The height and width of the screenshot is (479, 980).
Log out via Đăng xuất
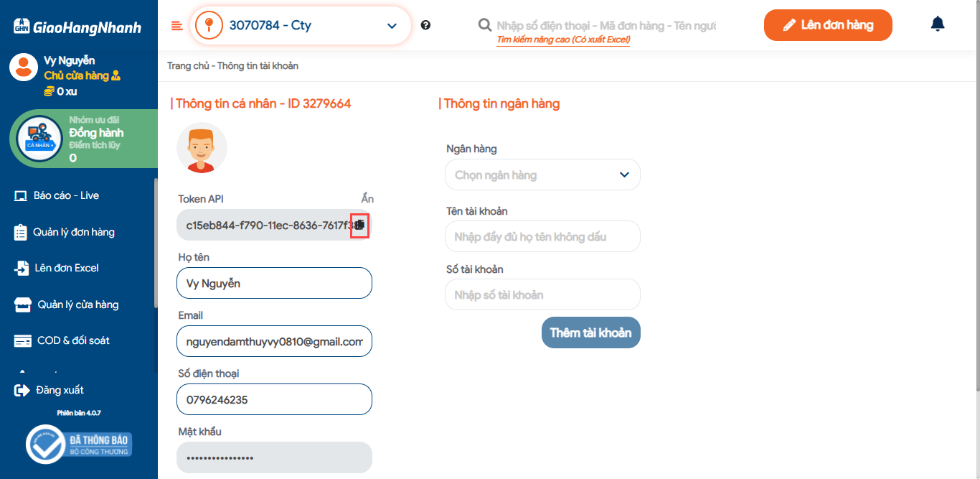[x=60, y=390]
